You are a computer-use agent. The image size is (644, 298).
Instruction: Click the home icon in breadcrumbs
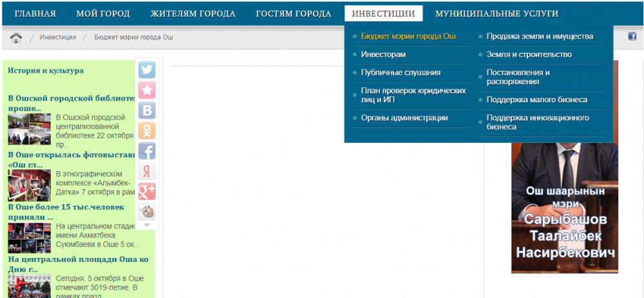[16, 37]
